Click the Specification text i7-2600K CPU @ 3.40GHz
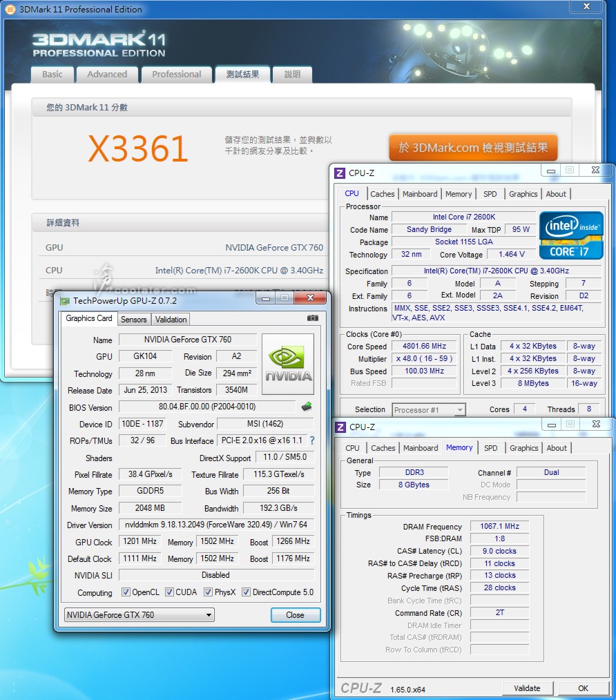This screenshot has width=616, height=700. [497, 271]
